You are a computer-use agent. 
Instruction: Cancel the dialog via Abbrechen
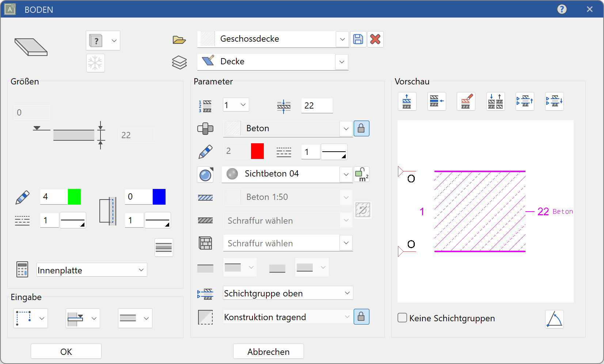(x=268, y=351)
